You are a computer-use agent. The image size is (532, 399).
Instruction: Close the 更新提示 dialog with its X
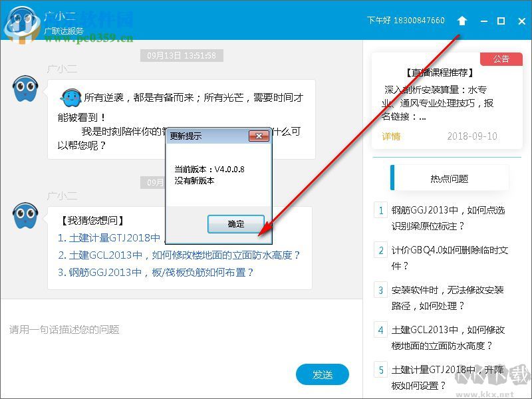point(259,136)
